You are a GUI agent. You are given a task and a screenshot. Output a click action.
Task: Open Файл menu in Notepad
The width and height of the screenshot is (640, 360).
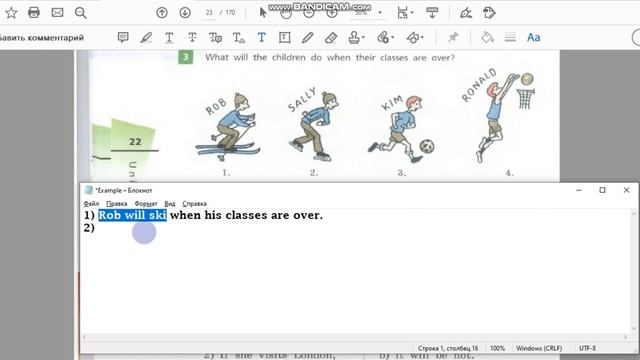tap(91, 203)
